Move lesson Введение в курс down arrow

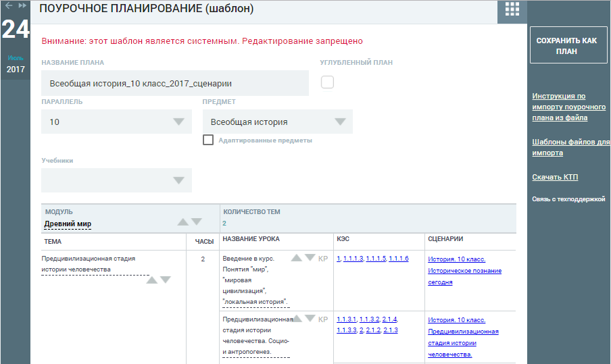click(310, 257)
